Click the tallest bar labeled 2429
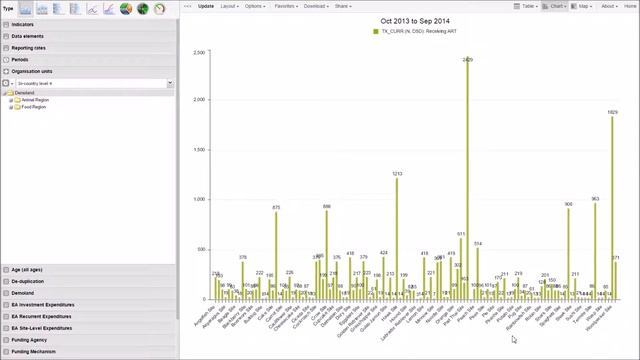The width and height of the screenshot is (640, 360). coord(467,179)
